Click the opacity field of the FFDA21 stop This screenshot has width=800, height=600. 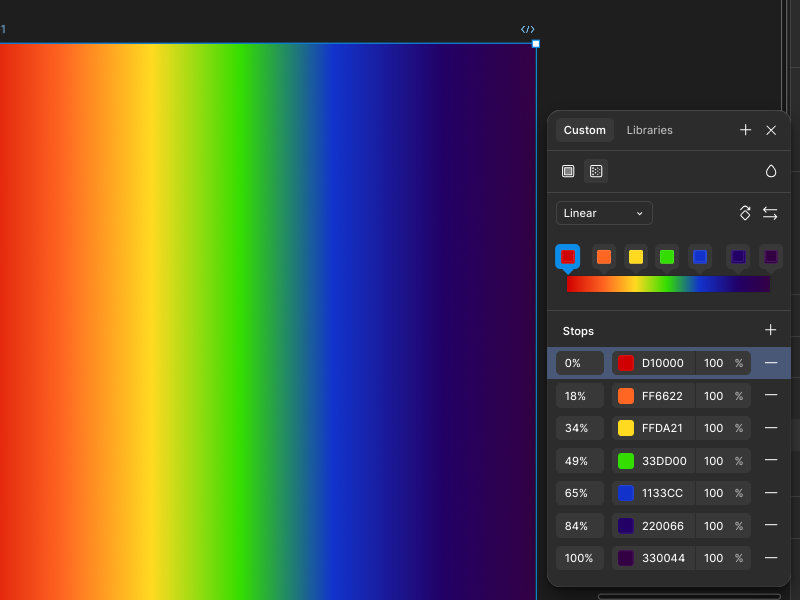click(723, 428)
